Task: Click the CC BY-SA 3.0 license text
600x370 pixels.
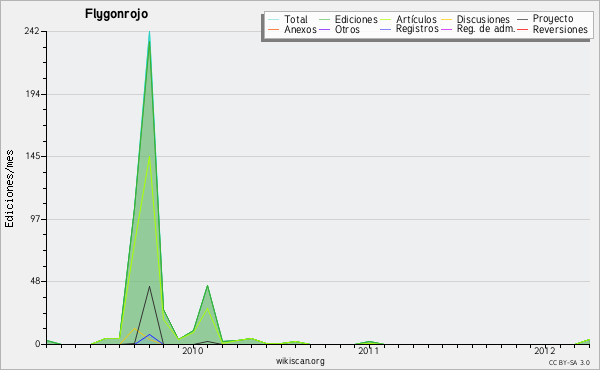Action: (569, 362)
